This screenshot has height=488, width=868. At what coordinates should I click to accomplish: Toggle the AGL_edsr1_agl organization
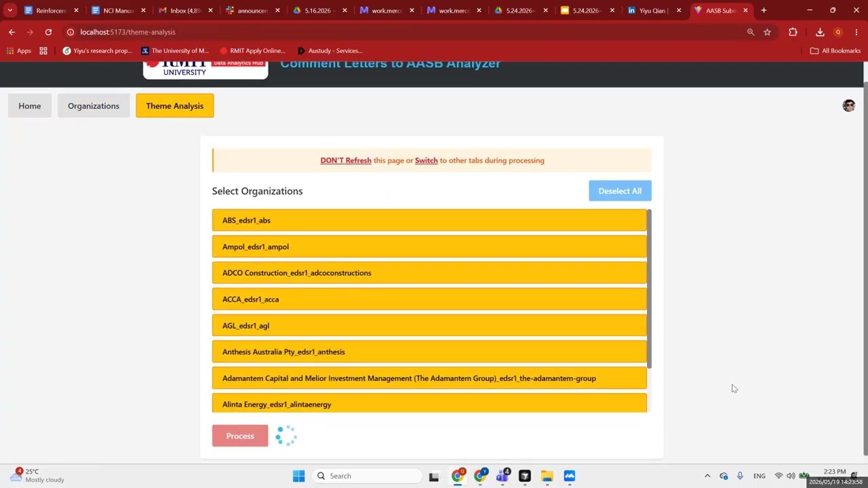click(x=429, y=325)
